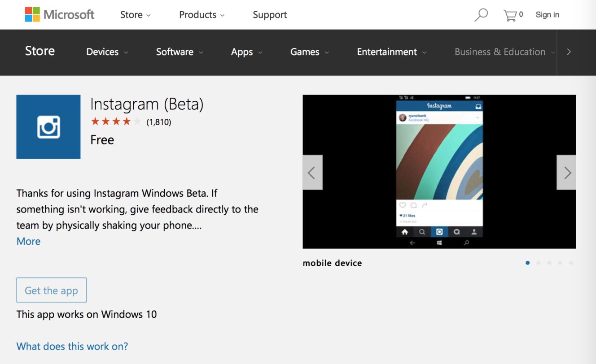Open the Support page
This screenshot has width=596, height=364.
click(270, 15)
